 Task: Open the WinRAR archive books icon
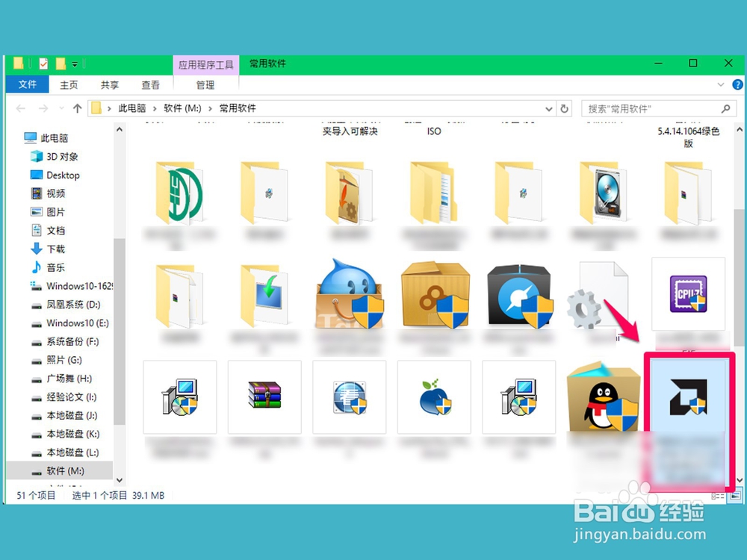coord(264,395)
